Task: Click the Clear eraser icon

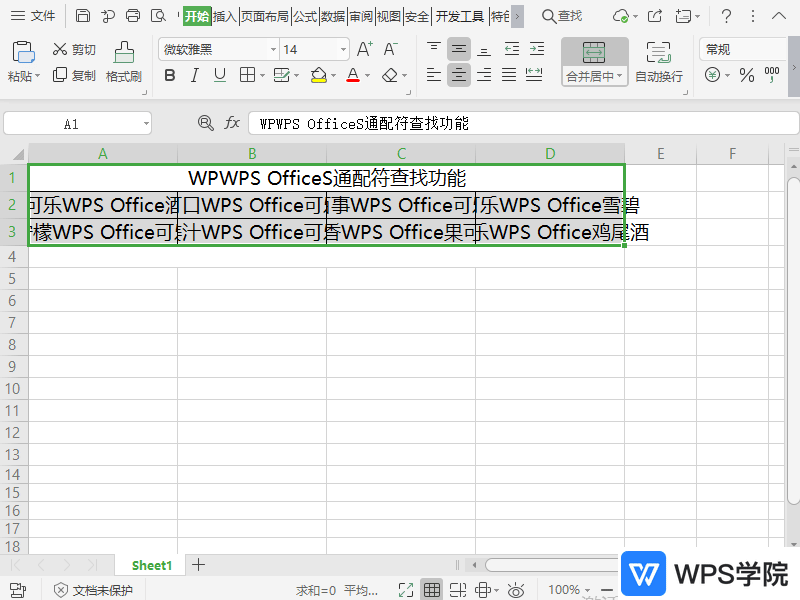Action: 390,76
